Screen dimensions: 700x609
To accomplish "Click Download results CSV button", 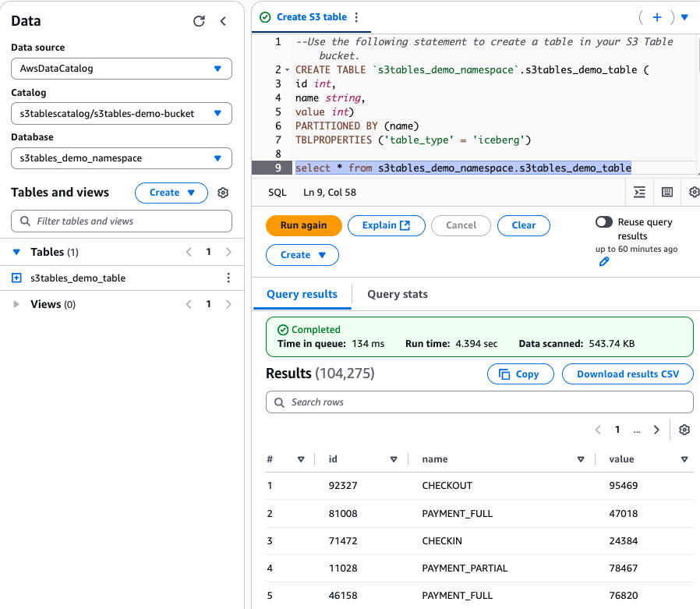I will [x=628, y=374].
